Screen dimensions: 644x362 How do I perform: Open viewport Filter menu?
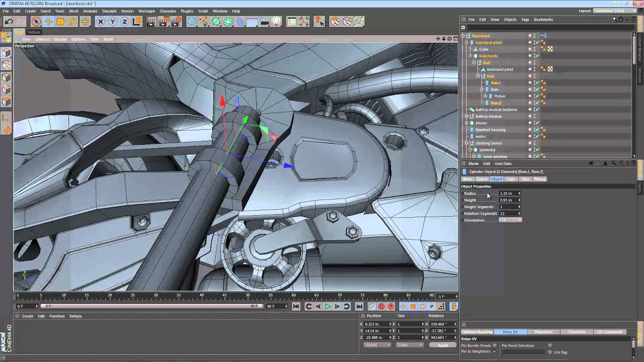[94, 39]
